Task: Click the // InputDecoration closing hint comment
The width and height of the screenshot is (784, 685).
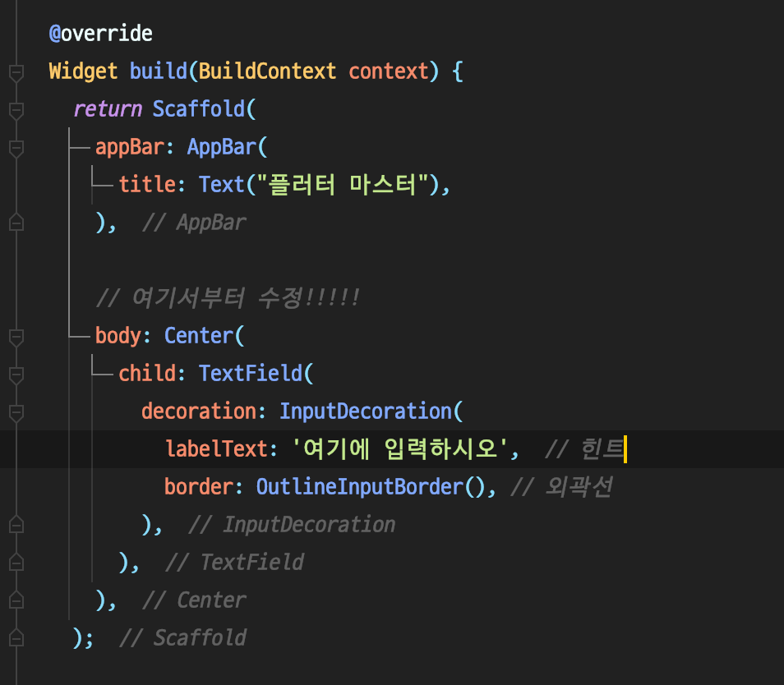Action: coord(292,525)
